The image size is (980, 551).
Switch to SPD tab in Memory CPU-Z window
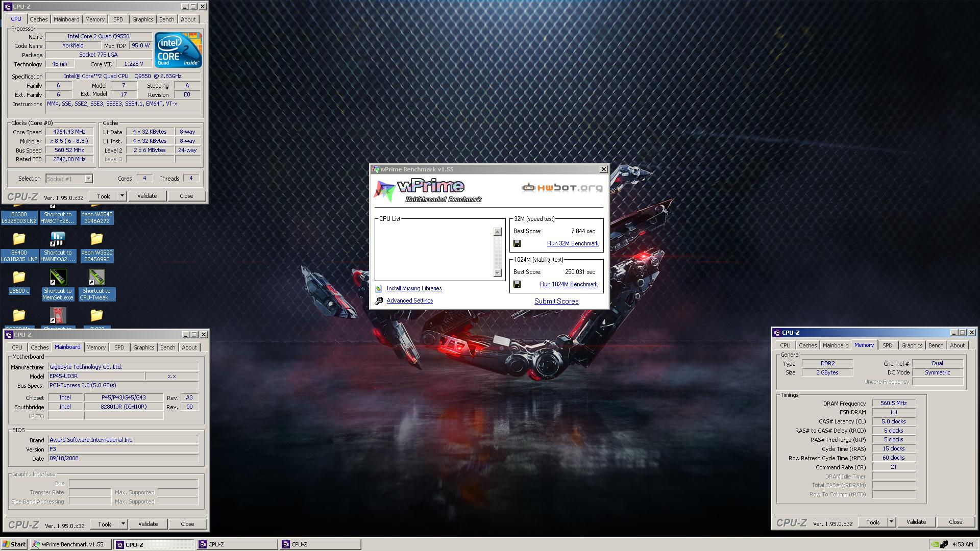[887, 345]
